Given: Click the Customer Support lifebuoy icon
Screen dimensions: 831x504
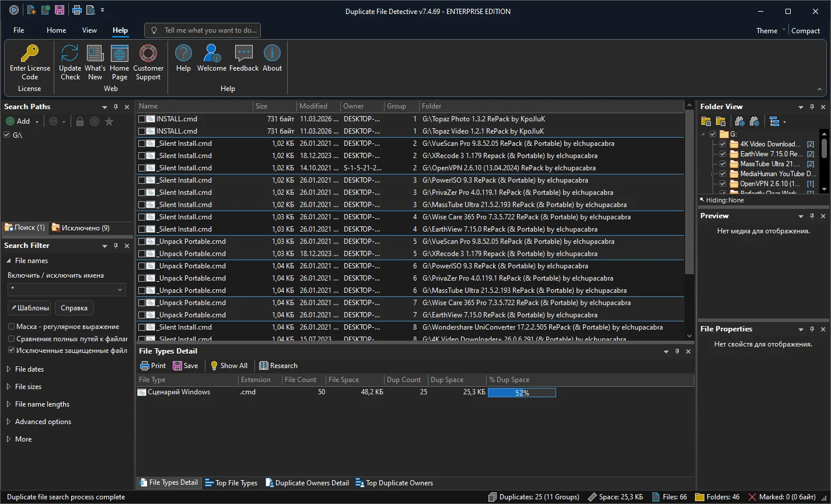Looking at the screenshot, I should coord(148,54).
